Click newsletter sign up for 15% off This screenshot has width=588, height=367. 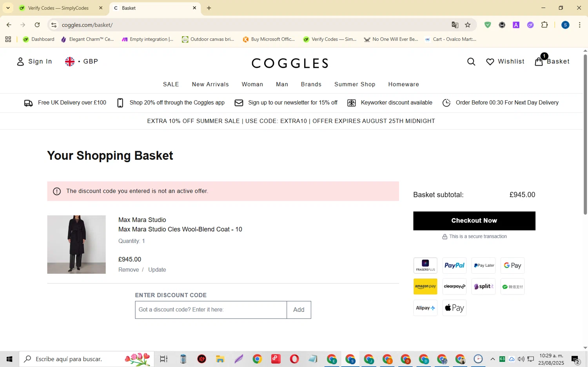pos(286,103)
